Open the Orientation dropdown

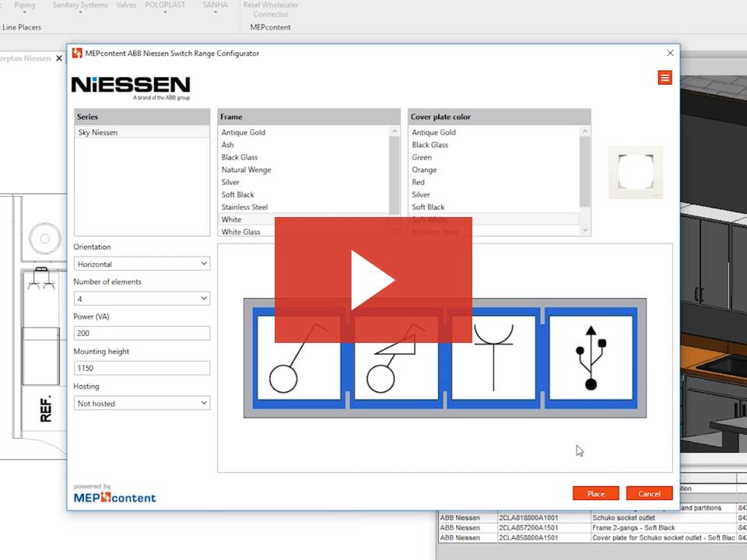pyautogui.click(x=142, y=264)
